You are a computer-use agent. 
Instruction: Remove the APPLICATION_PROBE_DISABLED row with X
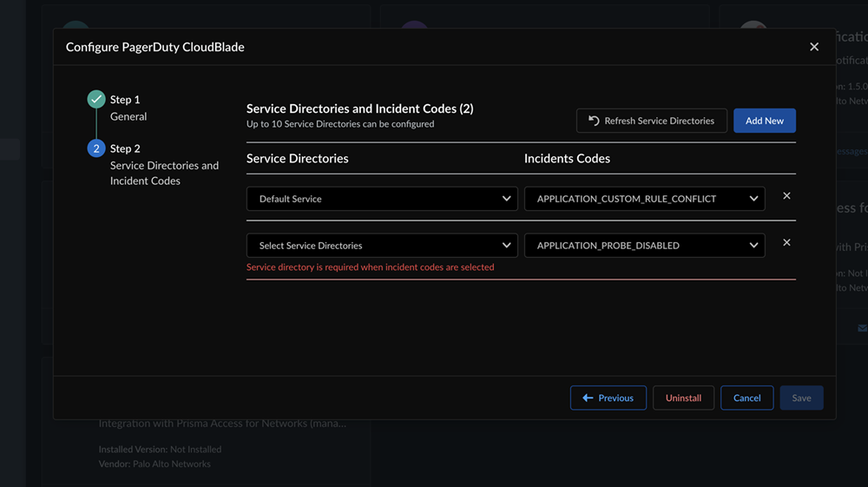(786, 243)
